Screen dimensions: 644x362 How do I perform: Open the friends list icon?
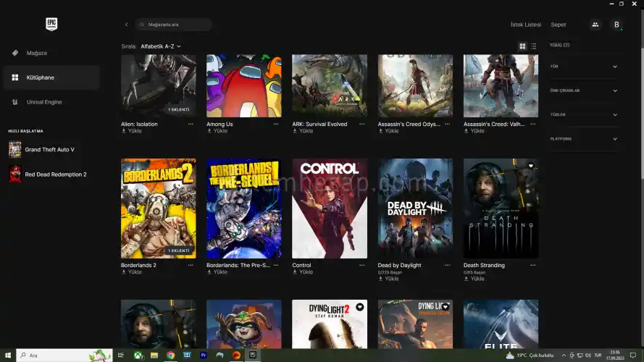click(x=595, y=25)
